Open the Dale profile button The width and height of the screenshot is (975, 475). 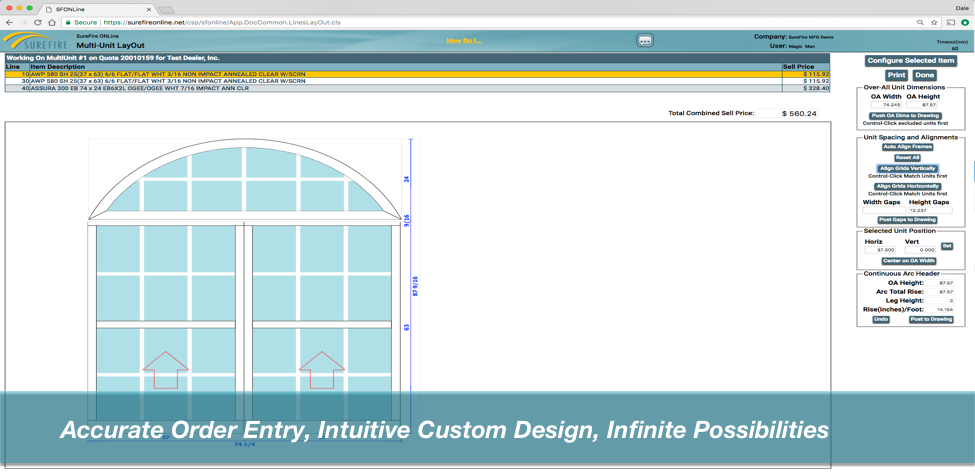(963, 8)
